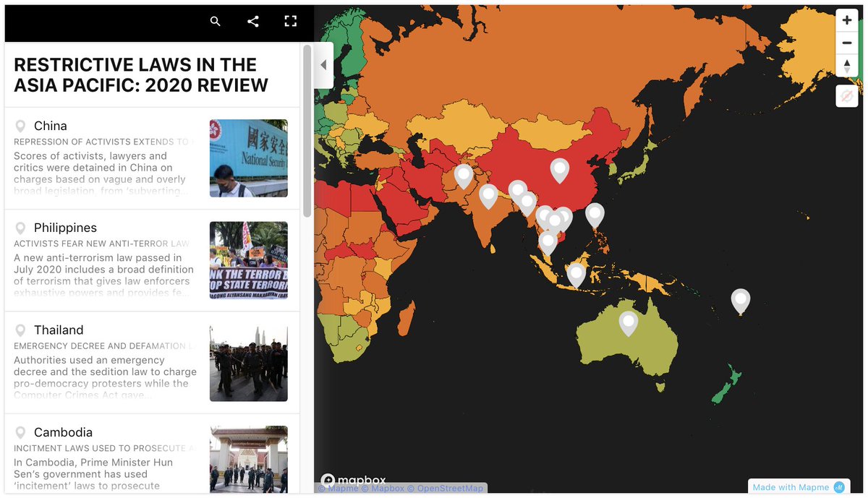The height and width of the screenshot is (498, 868).
Task: Toggle the crossed-out pink rotation control
Action: coord(847,95)
